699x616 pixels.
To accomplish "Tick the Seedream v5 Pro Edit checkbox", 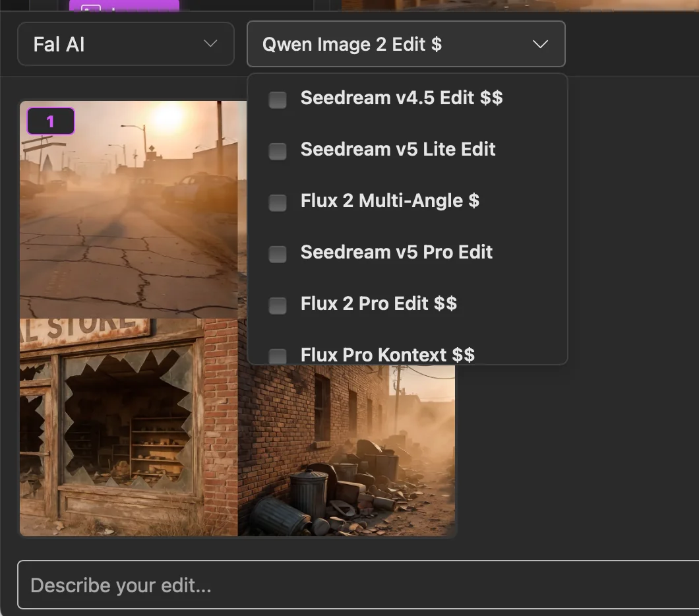I will [x=277, y=254].
